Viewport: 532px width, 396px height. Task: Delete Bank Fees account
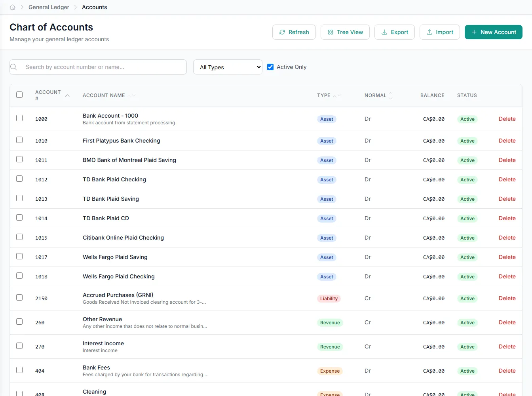(x=507, y=371)
